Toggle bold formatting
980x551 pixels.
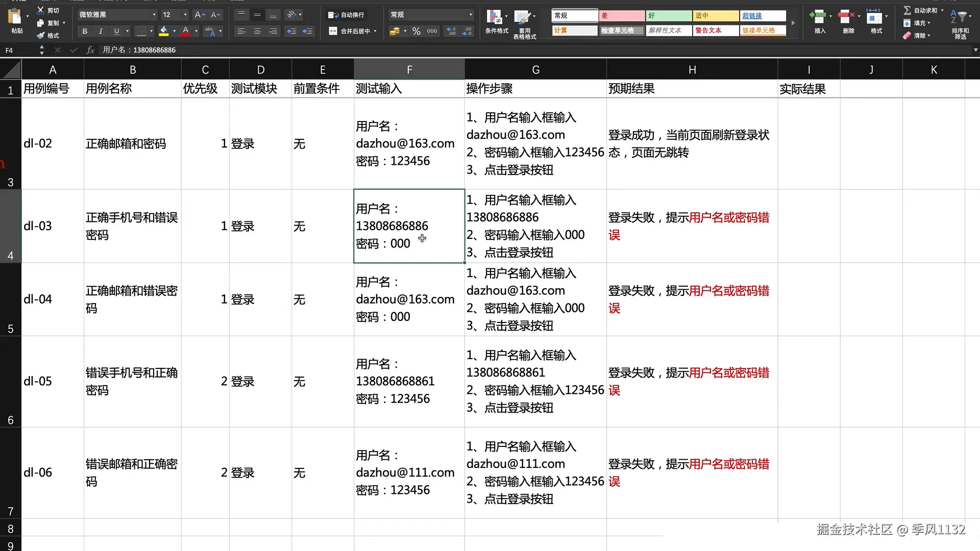point(85,32)
